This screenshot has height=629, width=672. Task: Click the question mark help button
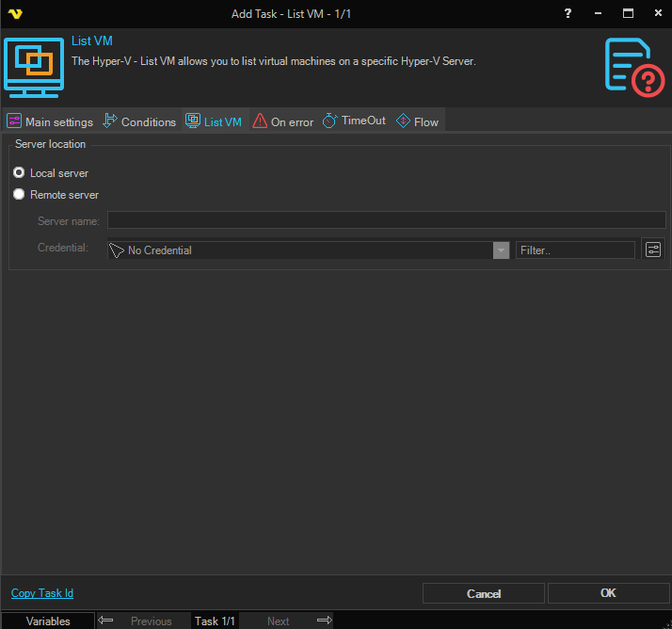568,13
